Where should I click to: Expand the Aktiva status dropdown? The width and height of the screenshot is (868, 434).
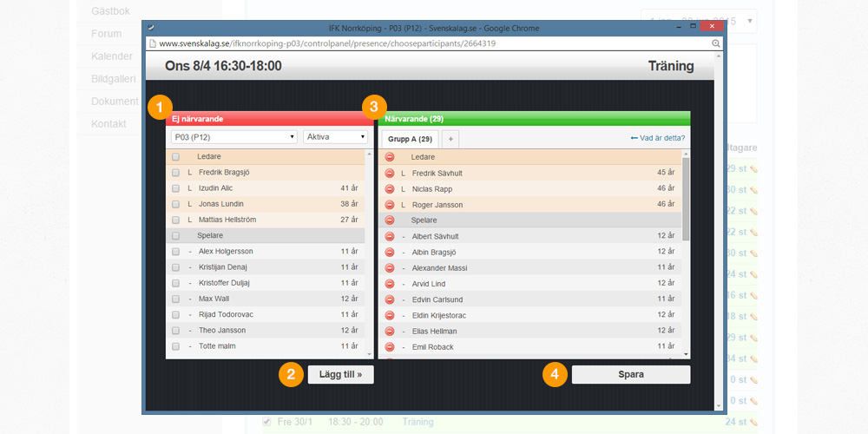pos(336,137)
